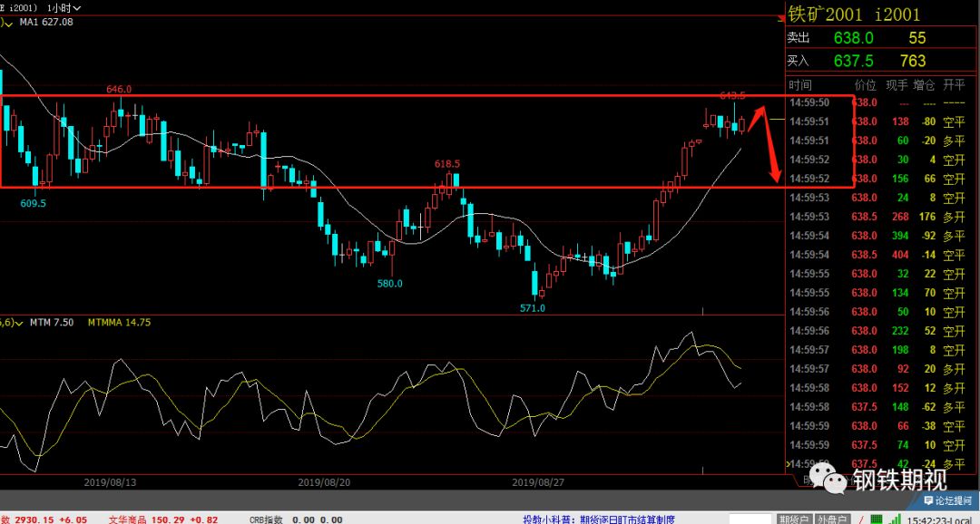The height and width of the screenshot is (524, 980).
Task: Click the 开平 column header
Action: (954, 85)
